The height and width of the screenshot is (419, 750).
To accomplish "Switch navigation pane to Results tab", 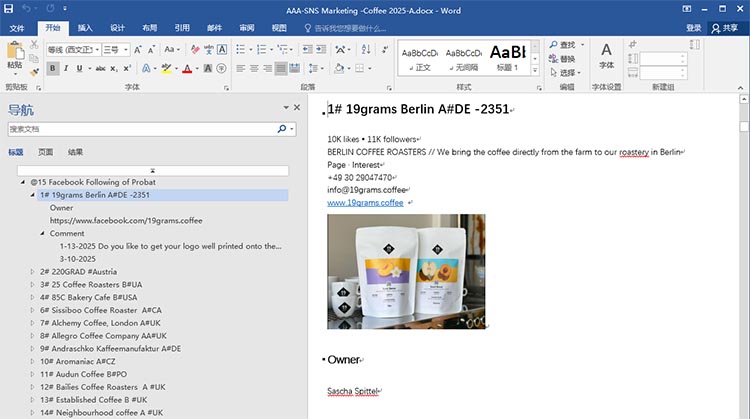I will [x=75, y=152].
